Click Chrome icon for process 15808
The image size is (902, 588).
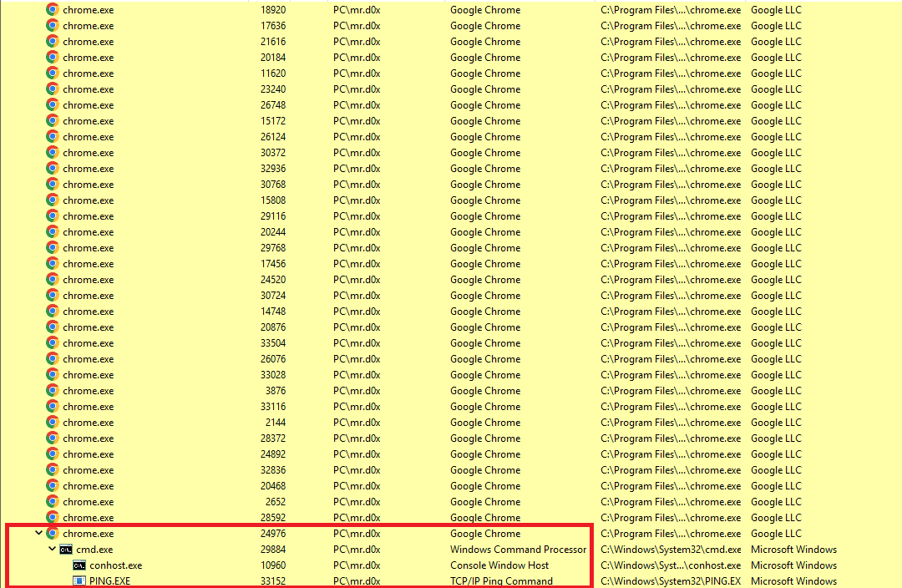pos(53,200)
